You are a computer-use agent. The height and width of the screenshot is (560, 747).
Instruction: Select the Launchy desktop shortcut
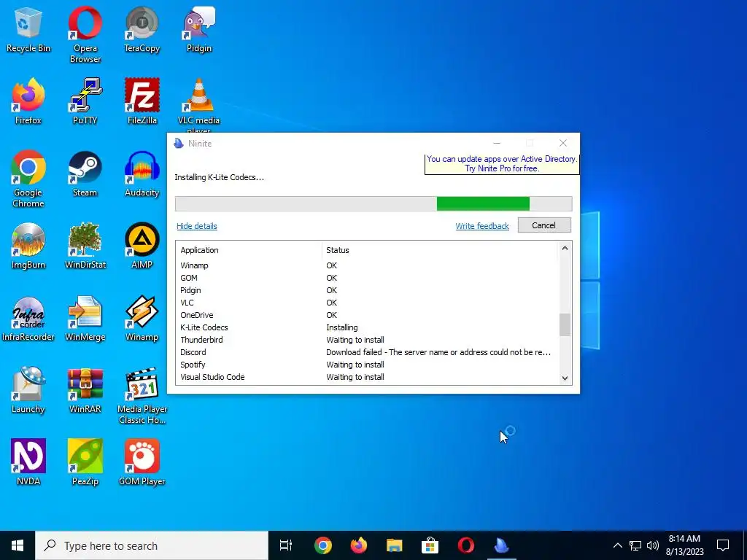point(28,391)
